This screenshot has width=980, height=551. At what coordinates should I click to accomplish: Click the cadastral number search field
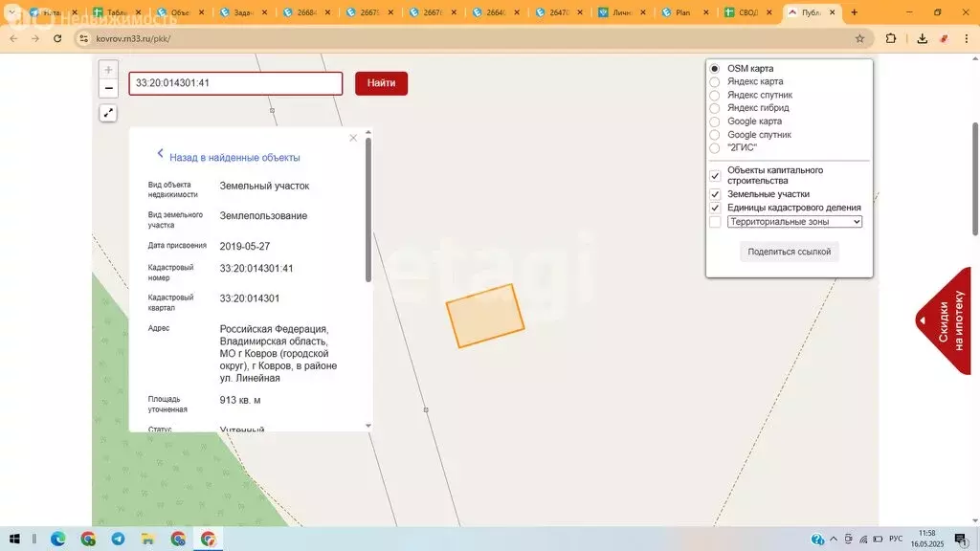click(235, 83)
